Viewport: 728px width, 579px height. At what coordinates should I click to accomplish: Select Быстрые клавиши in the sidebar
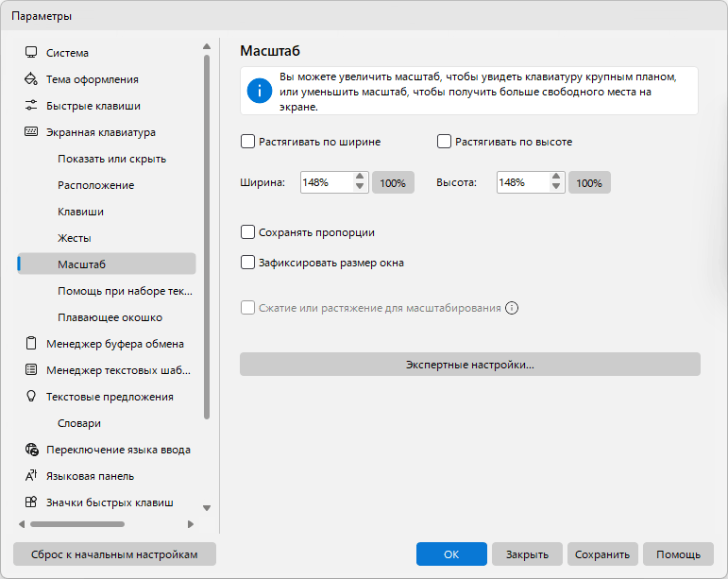[x=107, y=106]
